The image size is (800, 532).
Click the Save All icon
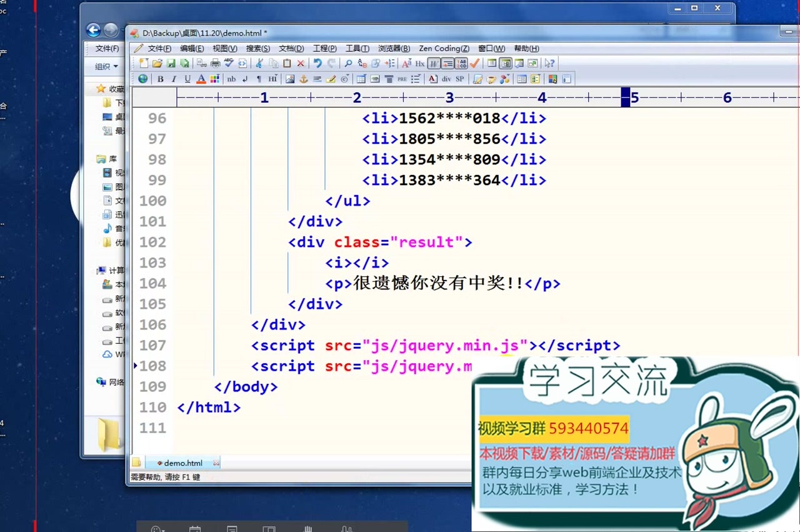pyautogui.click(x=184, y=63)
